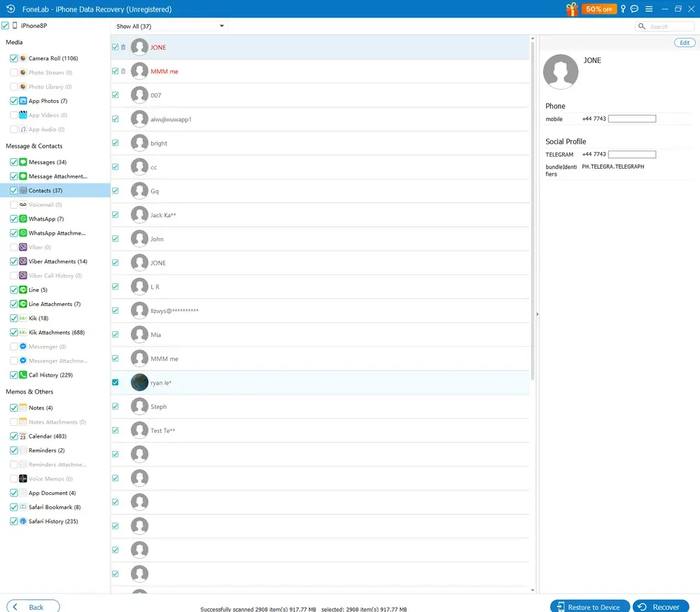Open the Safari Bookmark icon
Image resolution: width=700 pixels, height=612 pixels.
tap(23, 507)
